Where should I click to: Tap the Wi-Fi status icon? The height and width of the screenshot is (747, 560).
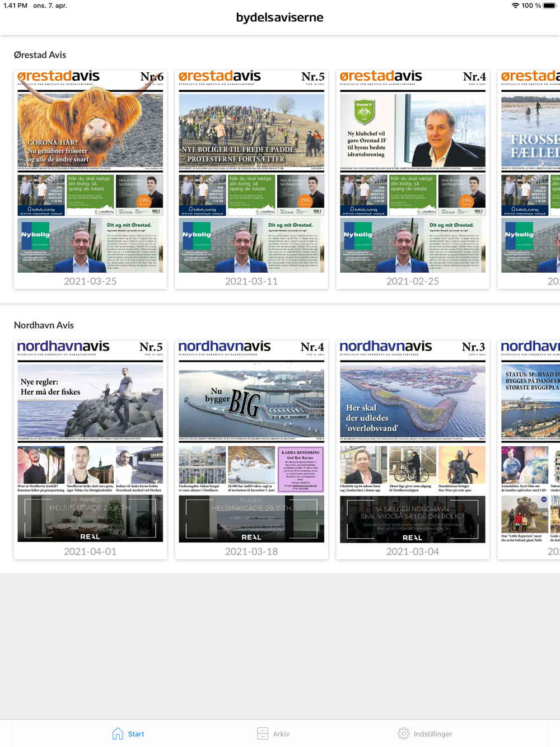(x=515, y=6)
